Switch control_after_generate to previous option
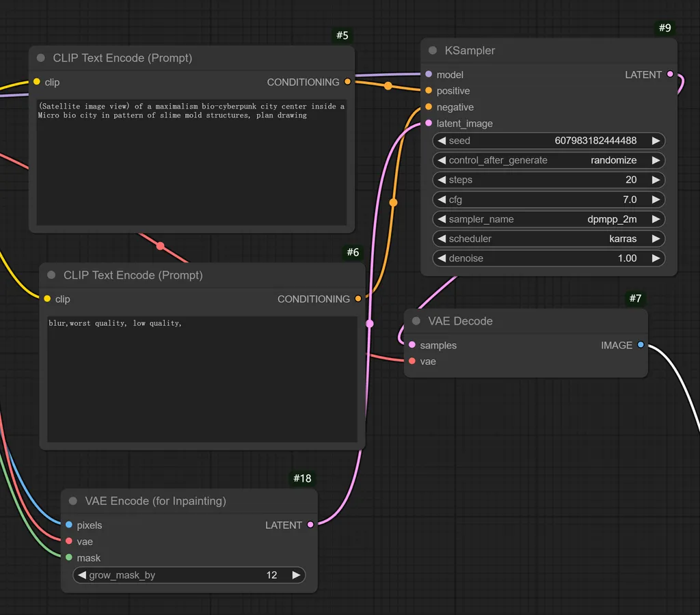The image size is (700, 615). click(442, 160)
